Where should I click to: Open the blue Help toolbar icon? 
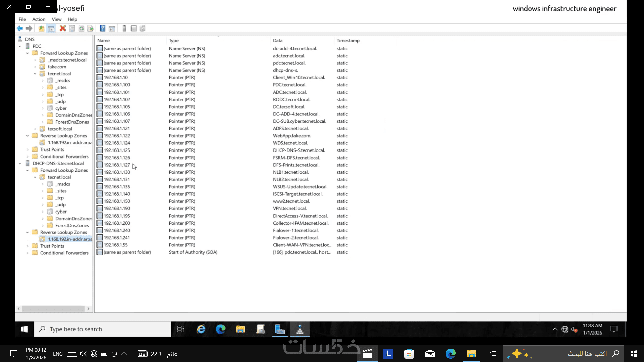click(x=103, y=28)
